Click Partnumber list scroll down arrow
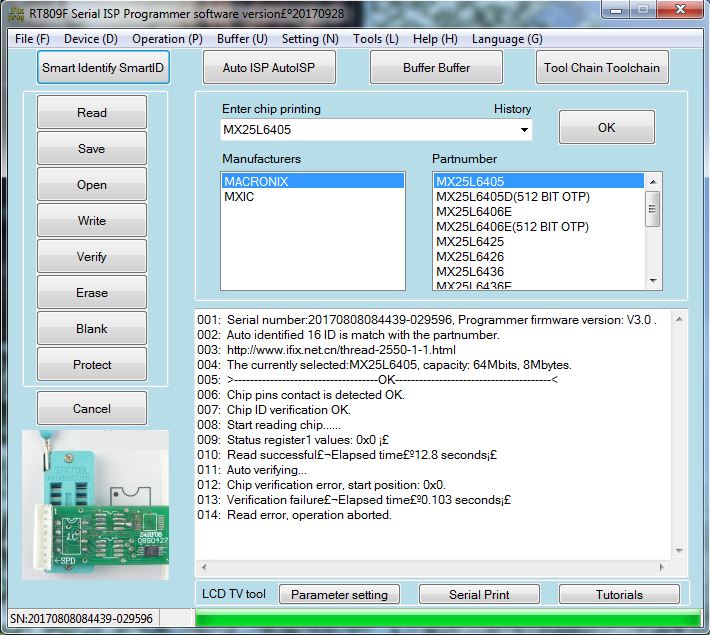This screenshot has height=635, width=710. tap(653, 280)
